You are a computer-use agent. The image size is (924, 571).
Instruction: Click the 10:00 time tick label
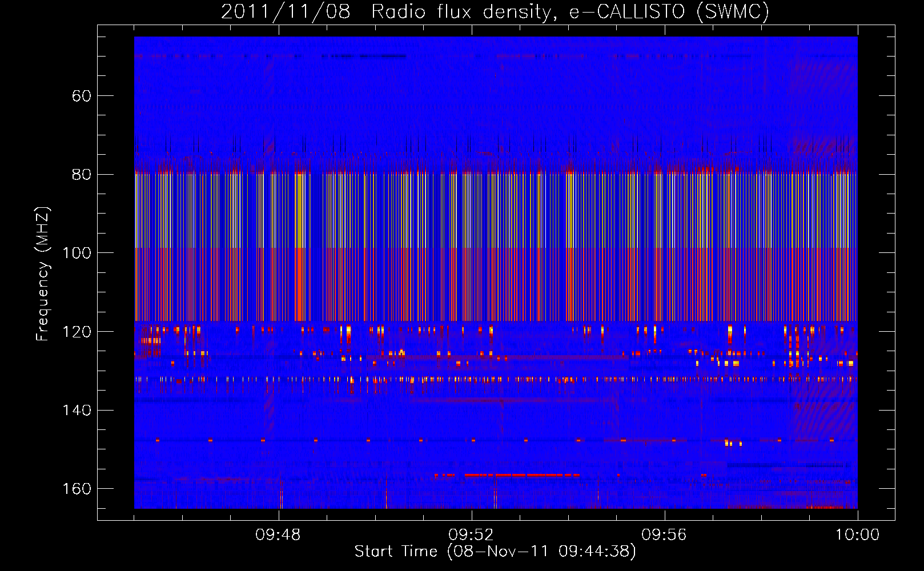pos(857,535)
